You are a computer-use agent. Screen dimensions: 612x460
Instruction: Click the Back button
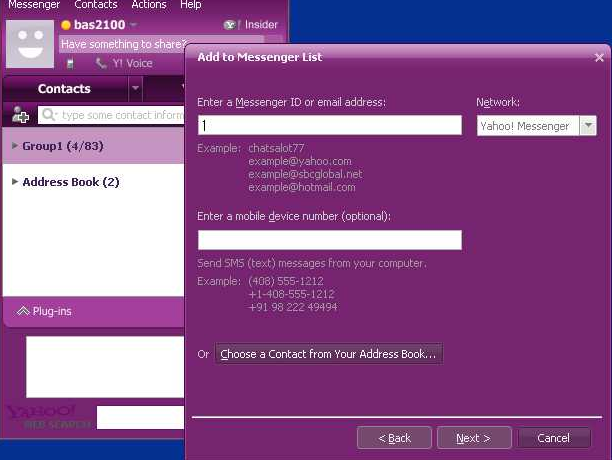click(394, 438)
